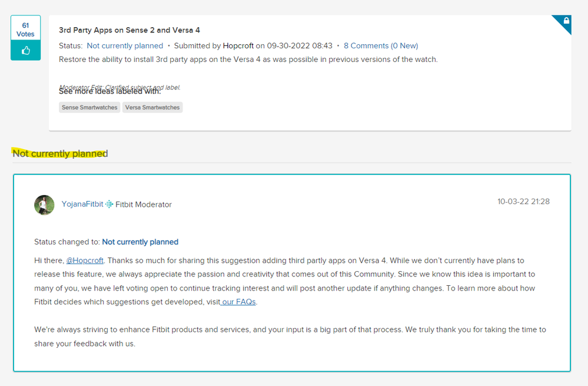
Task: Open the '3rd Party Apps on Sense 2 and Versa 4' title
Action: pyautogui.click(x=129, y=30)
